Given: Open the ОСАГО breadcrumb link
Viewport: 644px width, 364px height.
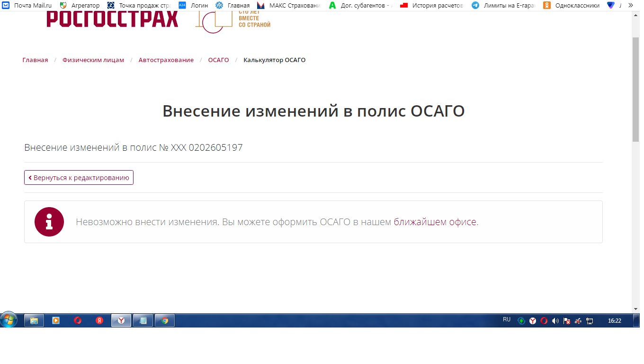Looking at the screenshot, I should 218,60.
